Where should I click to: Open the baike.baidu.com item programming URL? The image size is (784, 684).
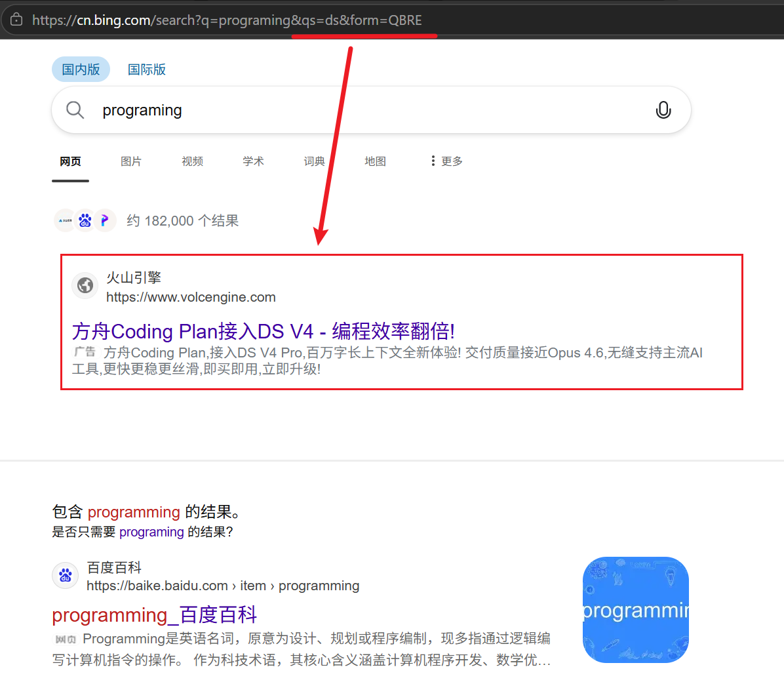pos(223,586)
